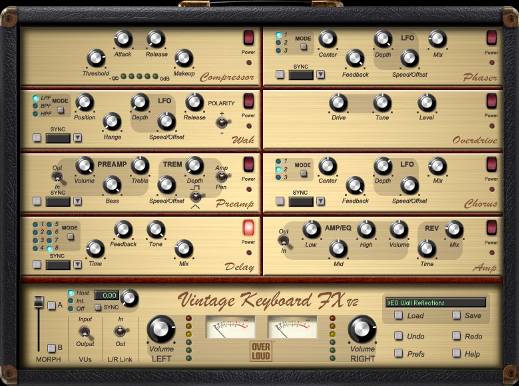The image size is (519, 386).
Task: Select morph slot B button
Action: (x=52, y=348)
